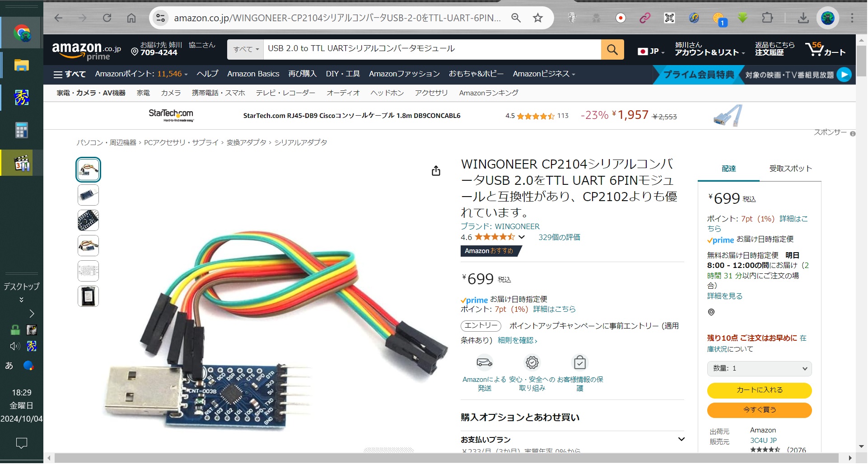Bookmark page with the star icon

538,18
